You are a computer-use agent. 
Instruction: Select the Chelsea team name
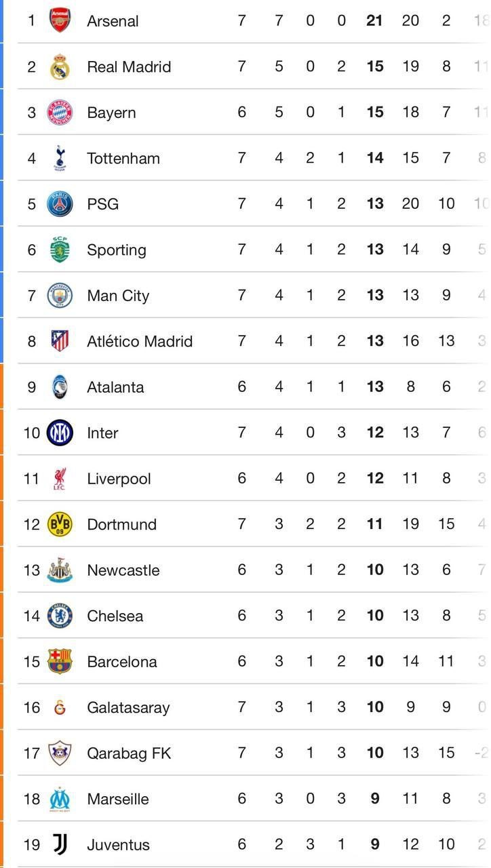tap(115, 616)
